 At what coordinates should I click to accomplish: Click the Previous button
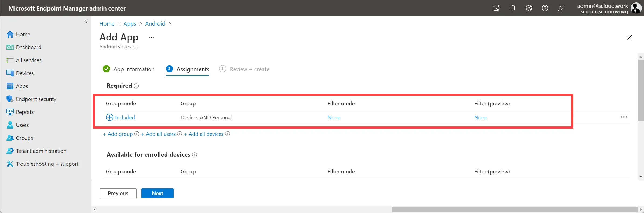[x=118, y=193]
